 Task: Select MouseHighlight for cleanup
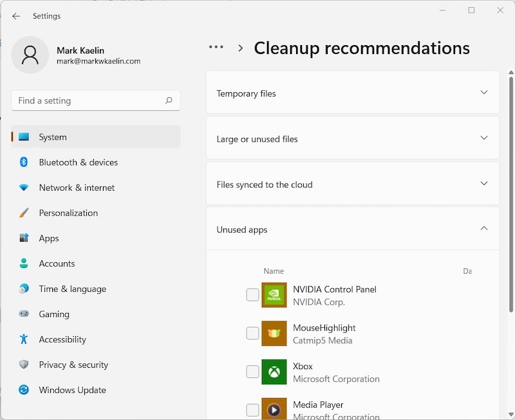[x=252, y=333]
